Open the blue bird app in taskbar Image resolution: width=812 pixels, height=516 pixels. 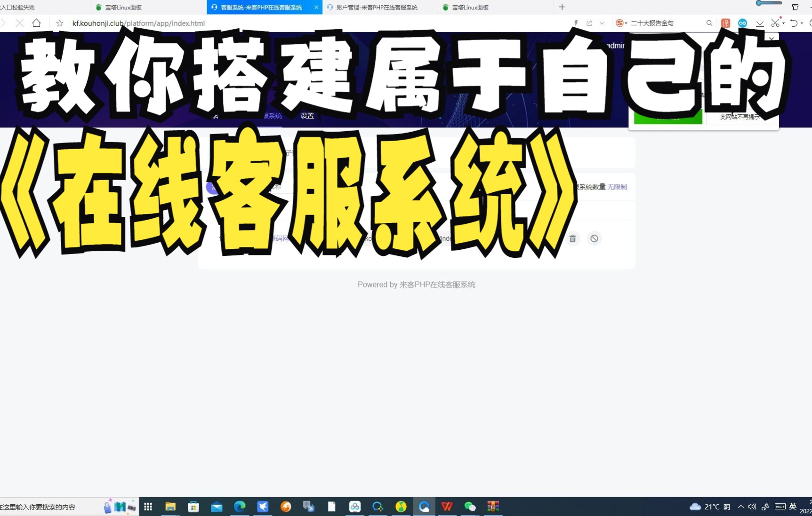263,507
